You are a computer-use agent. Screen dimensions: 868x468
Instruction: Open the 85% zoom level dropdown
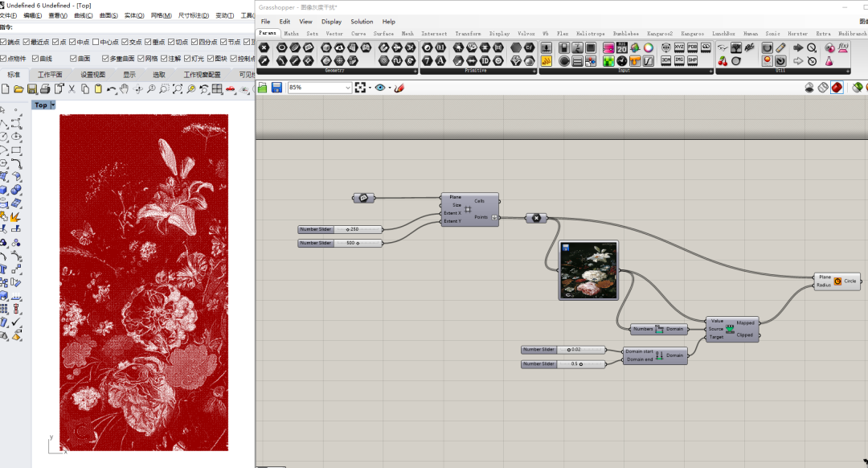(348, 88)
